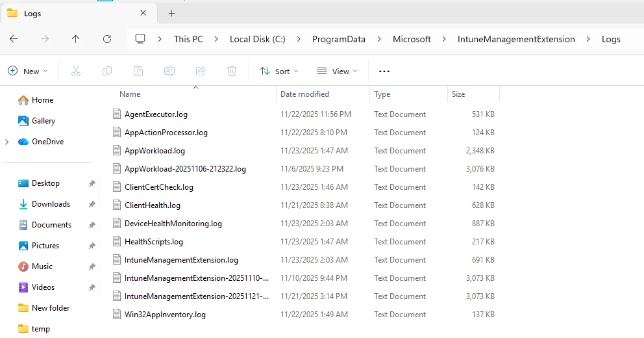
Task: Navigate to Microsoft breadcrumb
Action: tap(412, 39)
